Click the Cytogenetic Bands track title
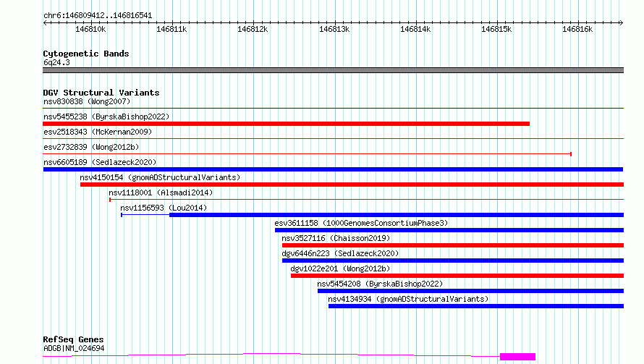 click(x=86, y=54)
